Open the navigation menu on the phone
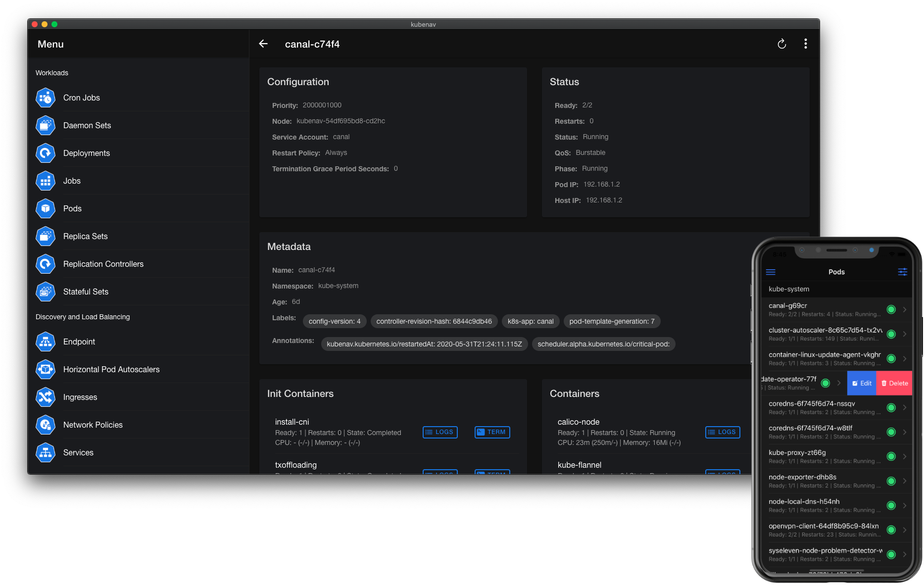 point(770,272)
